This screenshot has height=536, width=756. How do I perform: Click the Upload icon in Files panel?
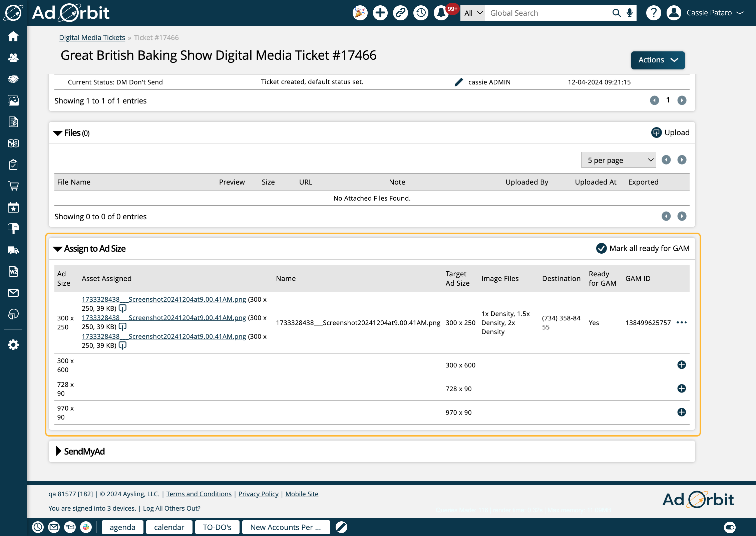point(656,132)
